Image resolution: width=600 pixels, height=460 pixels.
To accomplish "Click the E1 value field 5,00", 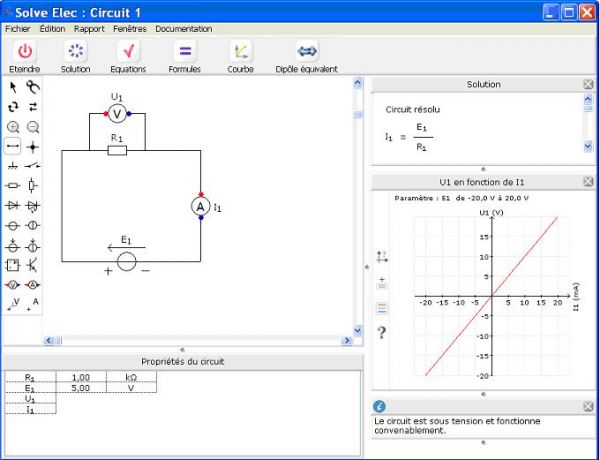I will (81, 388).
